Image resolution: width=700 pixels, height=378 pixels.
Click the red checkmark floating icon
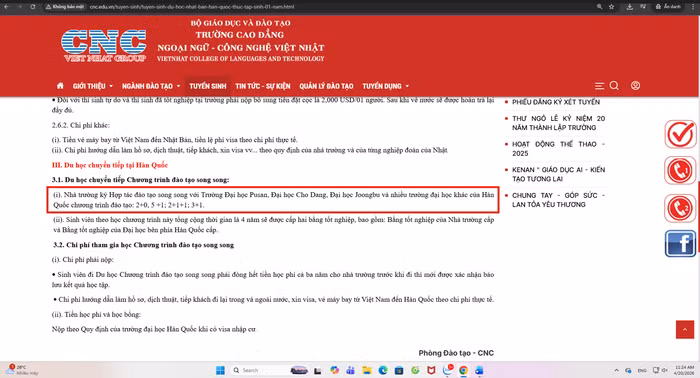[680, 134]
